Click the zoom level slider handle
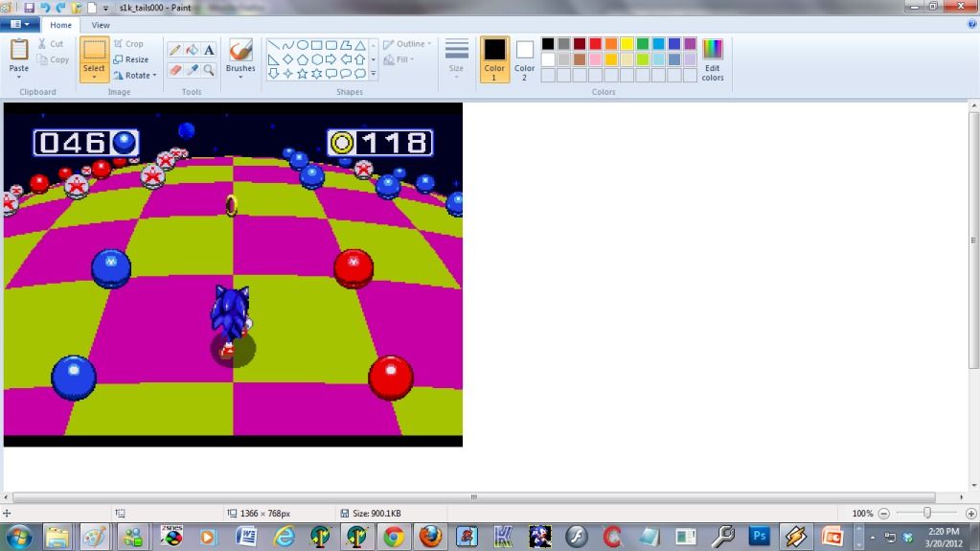 [x=927, y=513]
